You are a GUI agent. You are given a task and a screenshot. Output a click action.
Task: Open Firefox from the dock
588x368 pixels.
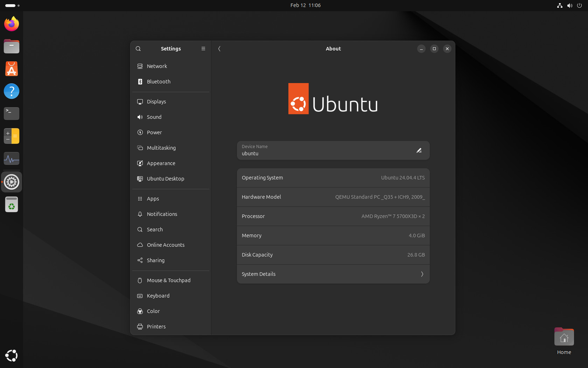pyautogui.click(x=12, y=24)
